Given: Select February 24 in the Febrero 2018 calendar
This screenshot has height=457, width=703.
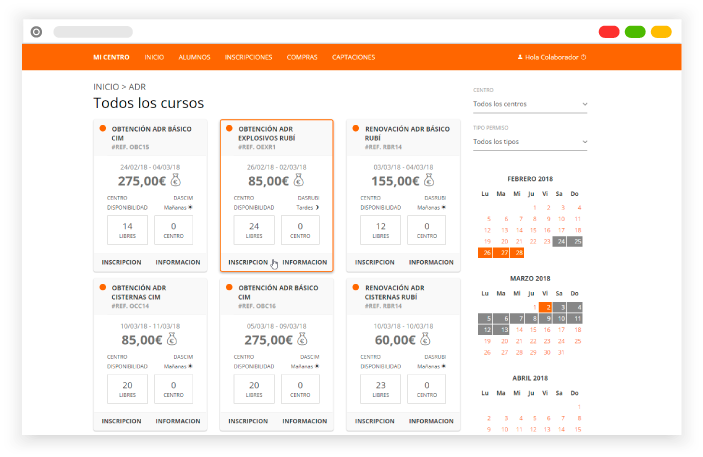Looking at the screenshot, I should (x=559, y=242).
